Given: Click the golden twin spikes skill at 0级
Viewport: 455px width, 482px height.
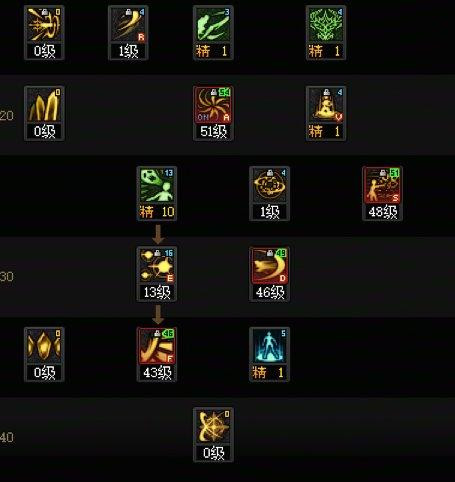Looking at the screenshot, I should [x=44, y=105].
